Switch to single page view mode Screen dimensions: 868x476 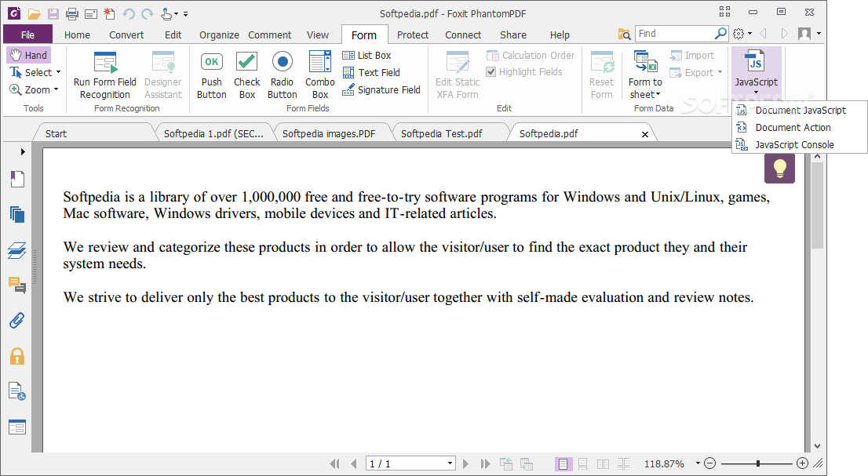tap(563, 463)
